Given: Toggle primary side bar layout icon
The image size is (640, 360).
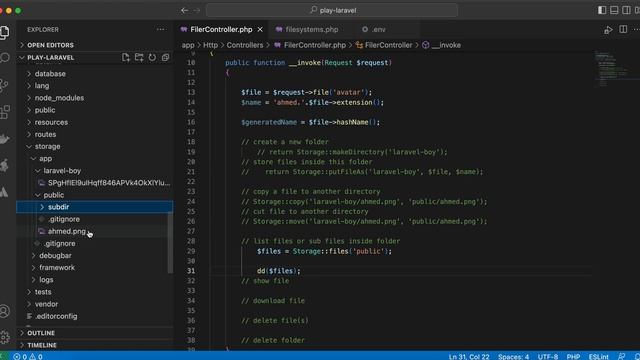Looking at the screenshot, I should click(602, 10).
